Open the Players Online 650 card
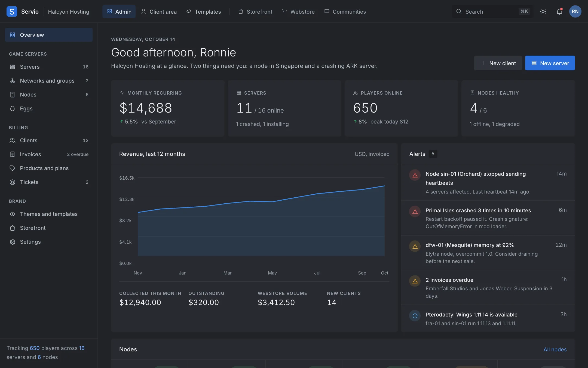Image resolution: width=588 pixels, height=368 pixels. (x=401, y=108)
